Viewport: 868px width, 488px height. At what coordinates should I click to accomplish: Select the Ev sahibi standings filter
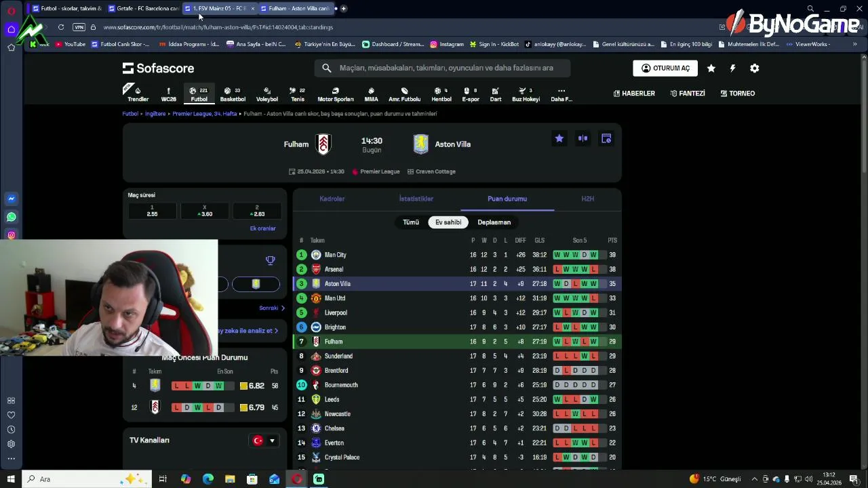tap(448, 222)
